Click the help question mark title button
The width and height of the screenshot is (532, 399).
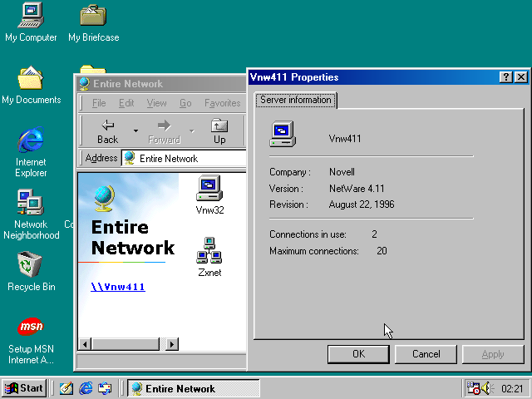506,77
